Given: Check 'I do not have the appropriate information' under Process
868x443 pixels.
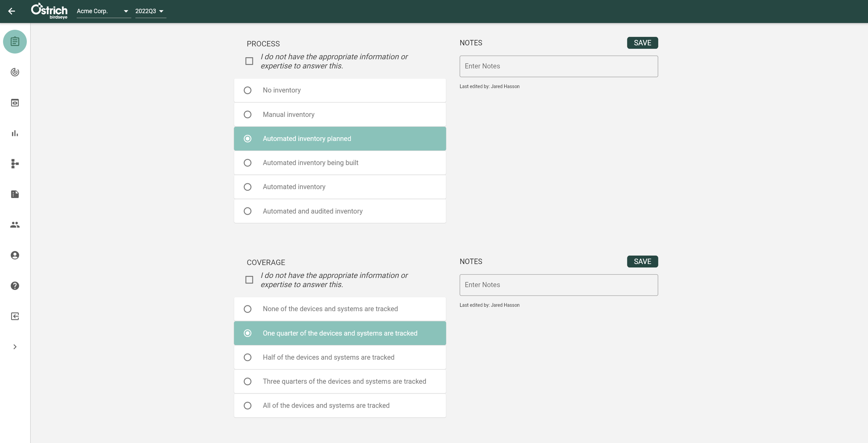Looking at the screenshot, I should tap(249, 61).
